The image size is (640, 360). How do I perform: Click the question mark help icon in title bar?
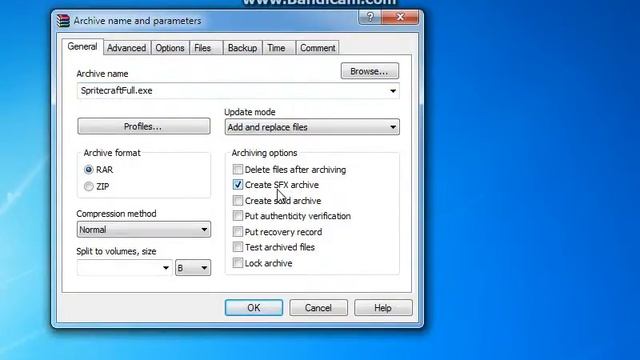[x=370, y=17]
